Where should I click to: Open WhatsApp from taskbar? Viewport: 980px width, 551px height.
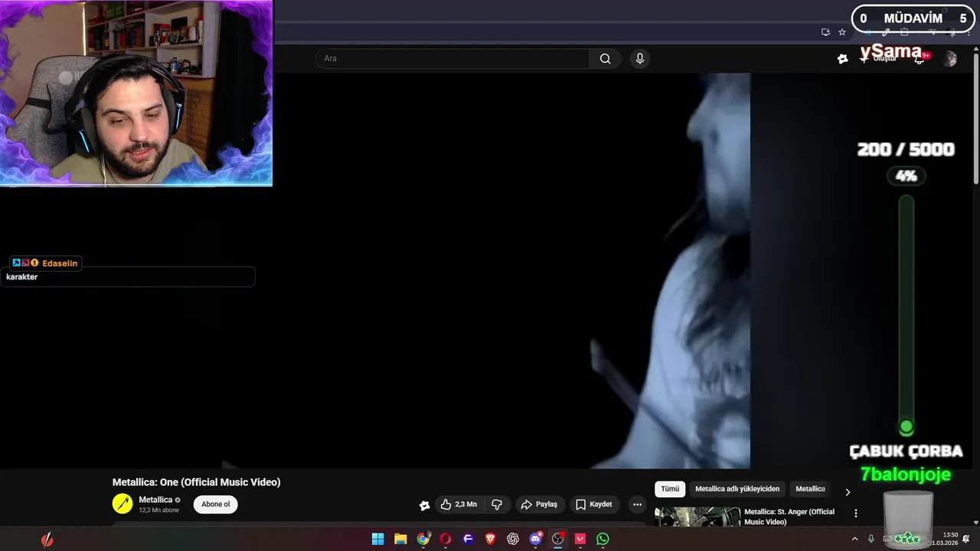coord(603,539)
